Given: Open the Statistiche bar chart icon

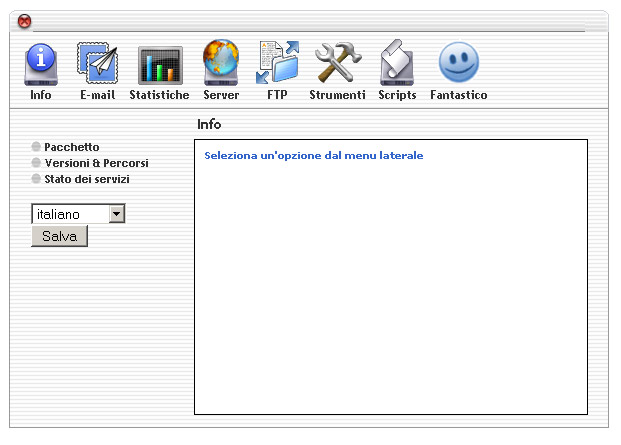Looking at the screenshot, I should pyautogui.click(x=160, y=65).
